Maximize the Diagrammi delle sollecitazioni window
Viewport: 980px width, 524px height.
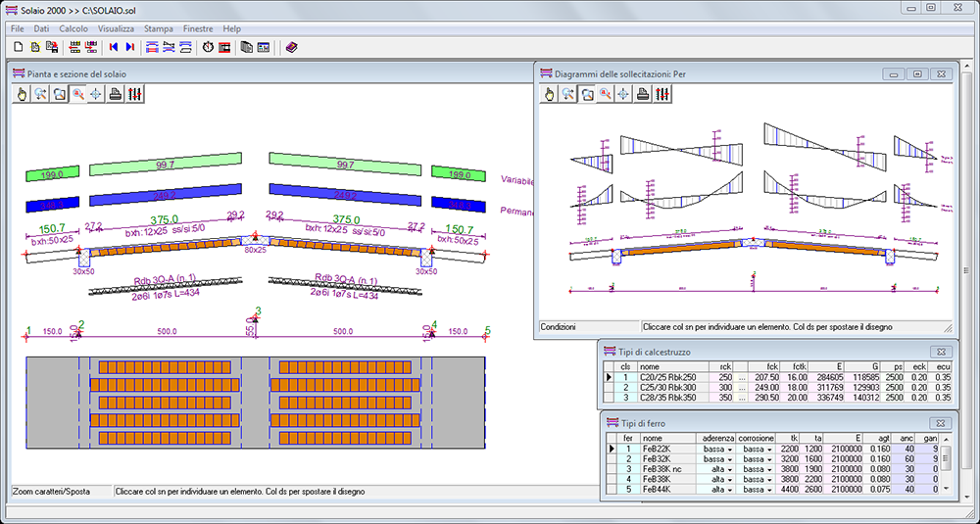[x=917, y=73]
